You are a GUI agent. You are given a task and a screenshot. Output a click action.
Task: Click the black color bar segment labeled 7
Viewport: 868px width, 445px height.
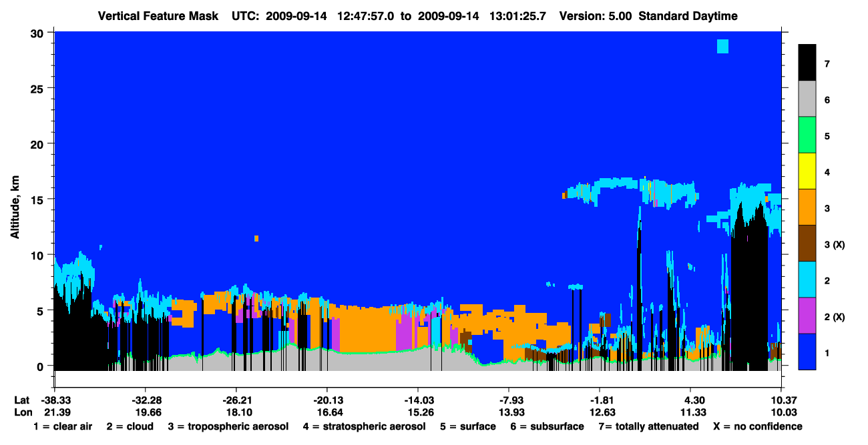[x=807, y=63]
